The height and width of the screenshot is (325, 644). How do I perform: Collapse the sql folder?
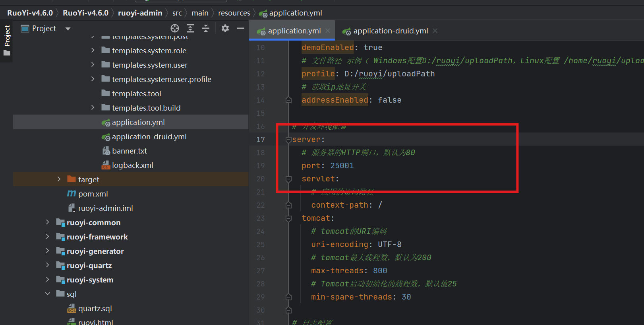(48, 294)
